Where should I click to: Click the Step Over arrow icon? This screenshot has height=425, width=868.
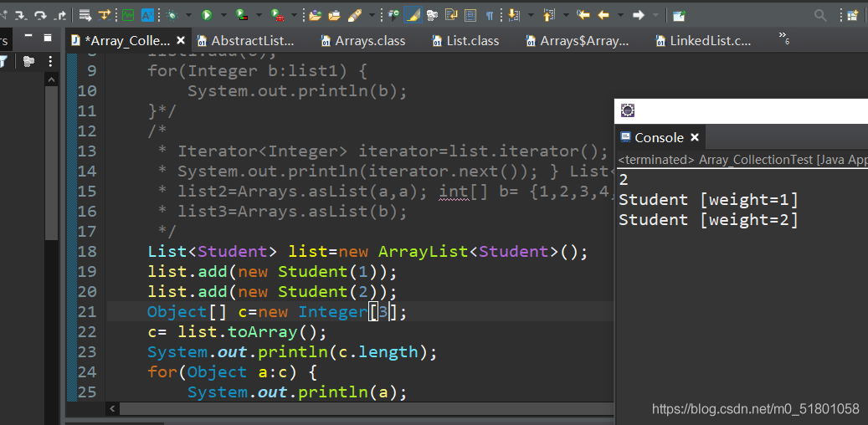point(40,15)
